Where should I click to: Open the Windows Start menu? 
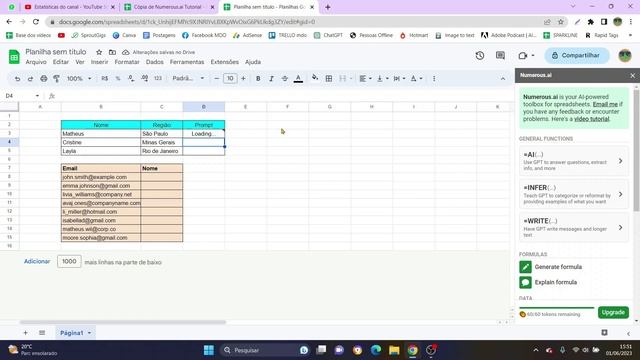tap(209, 350)
